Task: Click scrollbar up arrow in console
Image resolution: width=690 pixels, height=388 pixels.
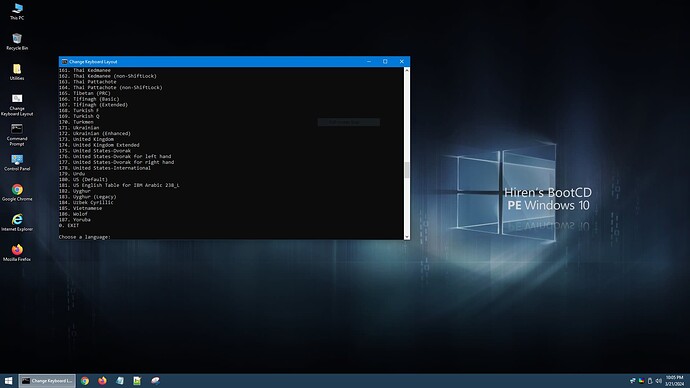Action: [407, 70]
